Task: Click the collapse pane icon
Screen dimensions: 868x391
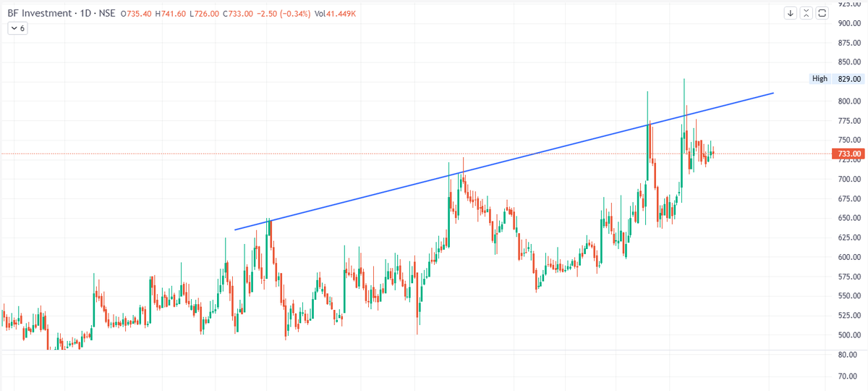Action: pos(807,13)
